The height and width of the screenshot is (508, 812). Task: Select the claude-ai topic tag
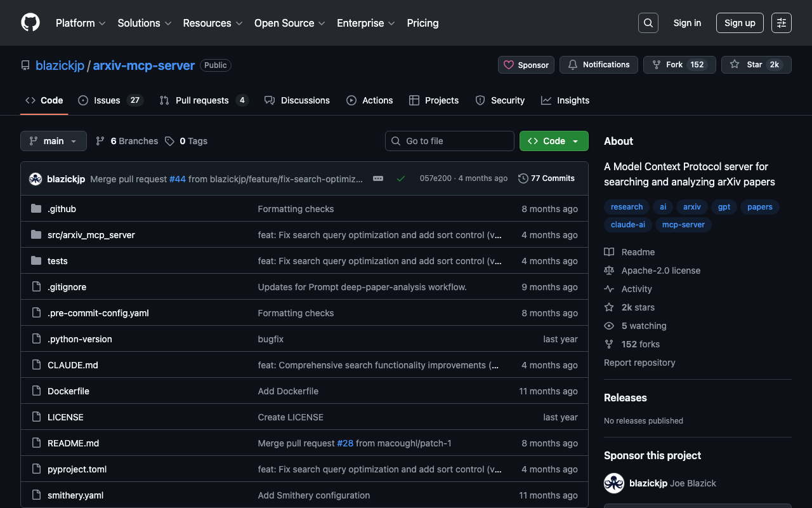(x=627, y=225)
